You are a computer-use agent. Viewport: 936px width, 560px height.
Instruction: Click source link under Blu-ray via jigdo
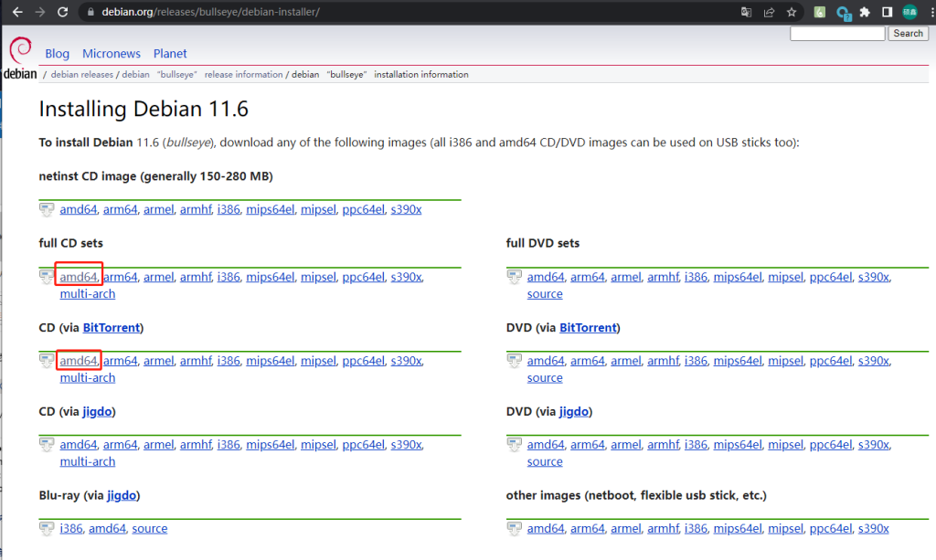tap(149, 528)
